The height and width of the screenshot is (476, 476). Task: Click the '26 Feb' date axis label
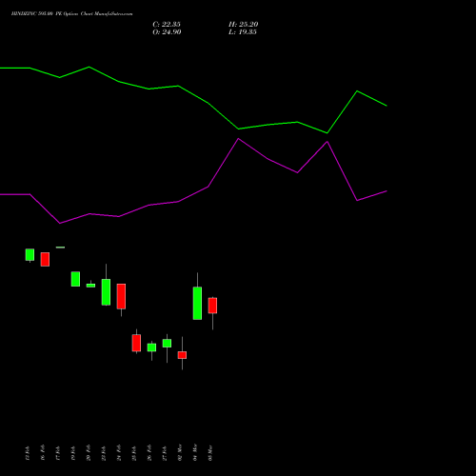[x=149, y=452]
